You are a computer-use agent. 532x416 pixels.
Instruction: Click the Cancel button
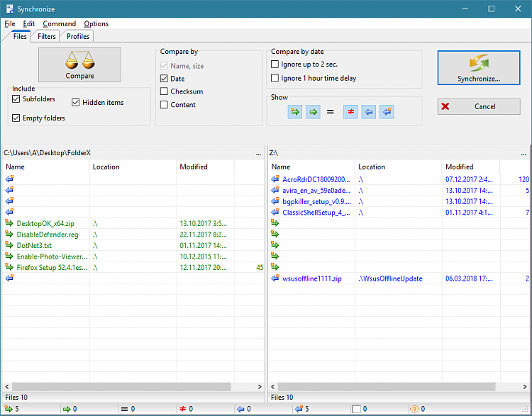pyautogui.click(x=479, y=106)
